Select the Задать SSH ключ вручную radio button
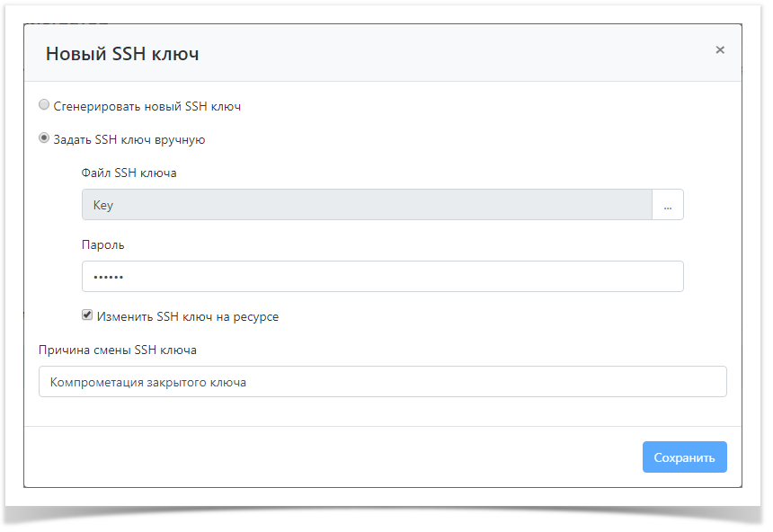773x532 pixels. click(44, 138)
